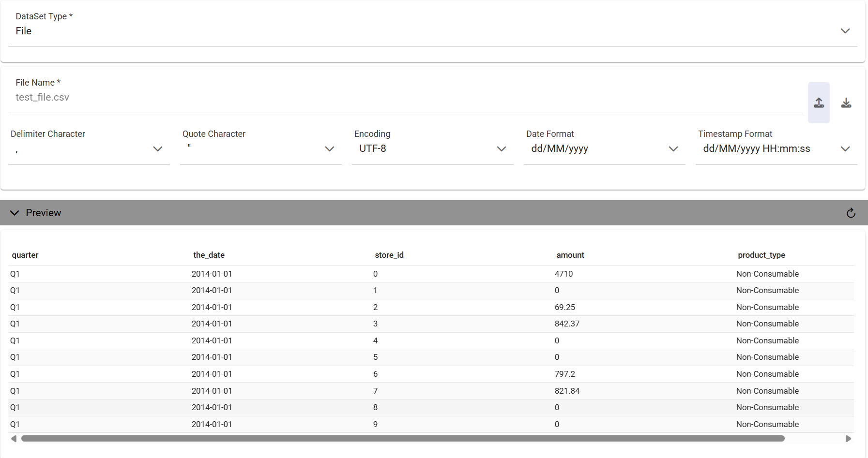Click the quarter column header
The image size is (868, 458).
[25, 255]
